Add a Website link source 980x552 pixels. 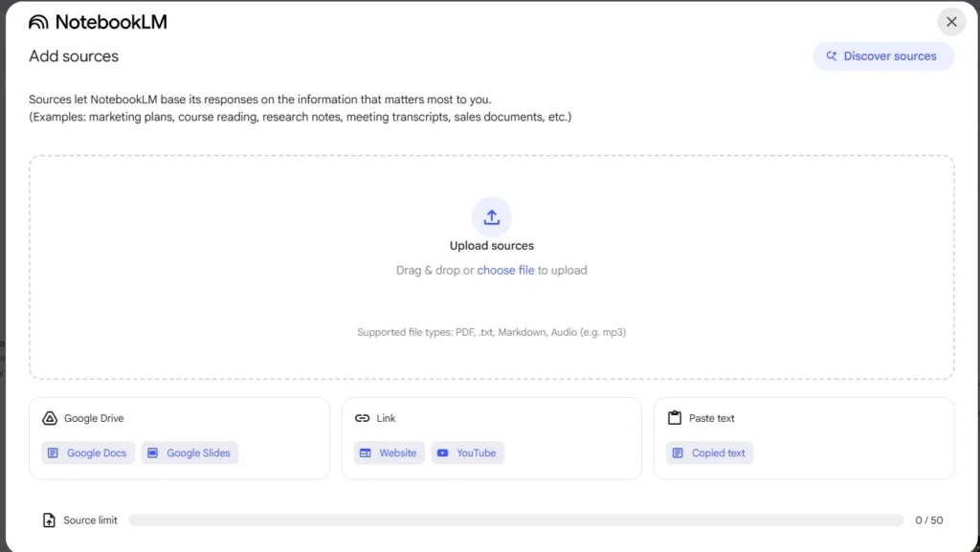pyautogui.click(x=389, y=453)
